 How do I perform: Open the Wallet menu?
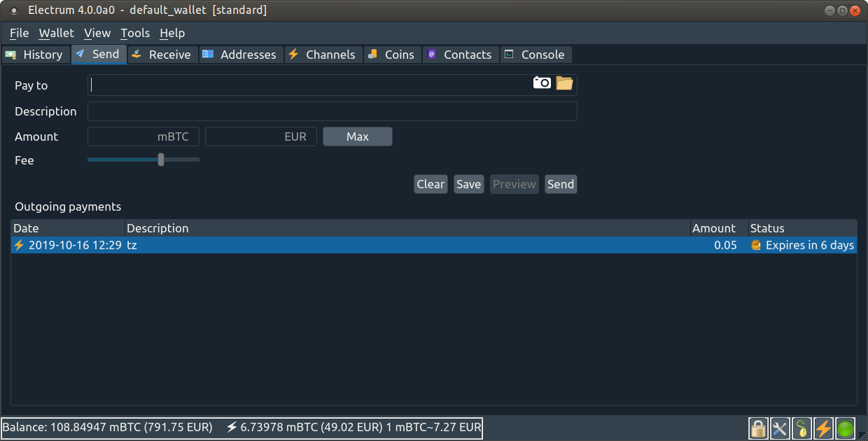point(56,32)
